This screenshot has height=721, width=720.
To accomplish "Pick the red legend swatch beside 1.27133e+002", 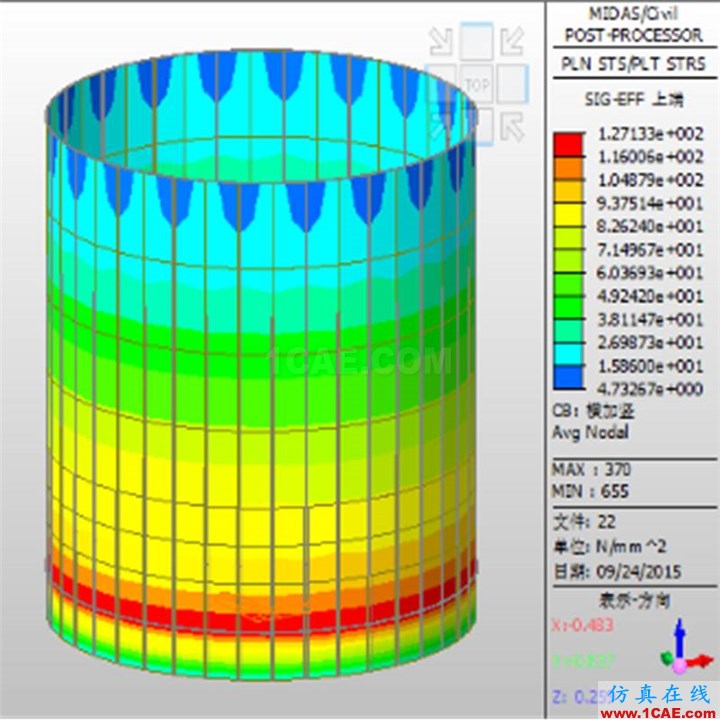I will (x=568, y=145).
